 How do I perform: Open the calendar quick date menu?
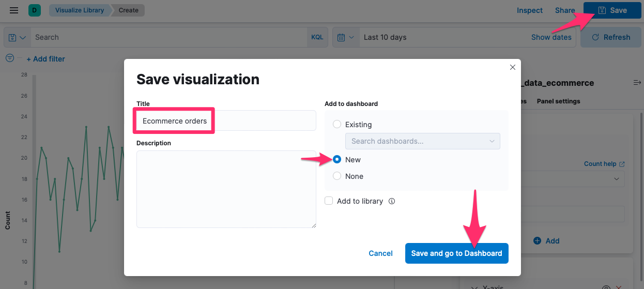(x=346, y=37)
